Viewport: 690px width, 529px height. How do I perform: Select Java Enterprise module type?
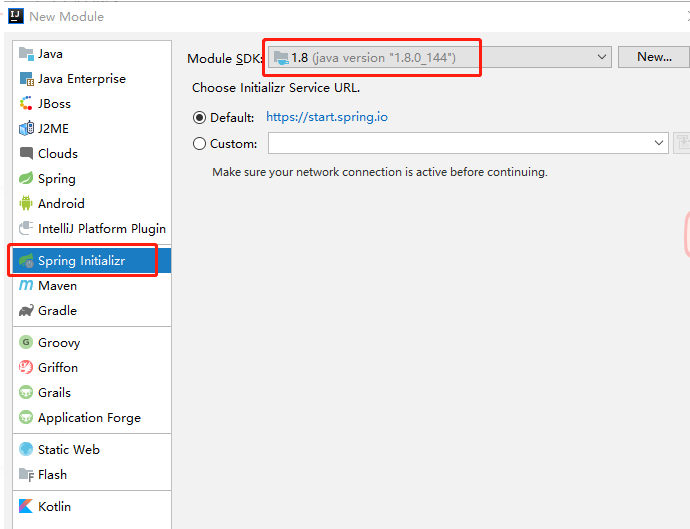[x=92, y=79]
